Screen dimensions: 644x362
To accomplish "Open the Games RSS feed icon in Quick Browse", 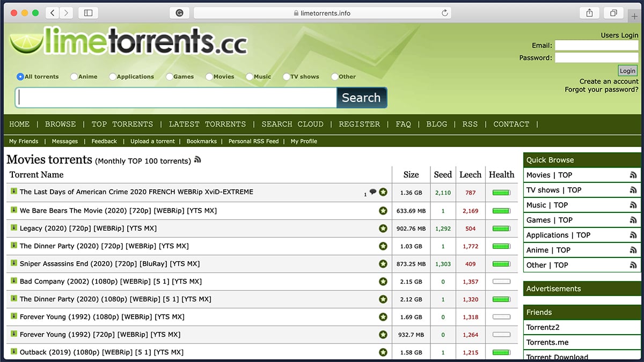I will (633, 220).
